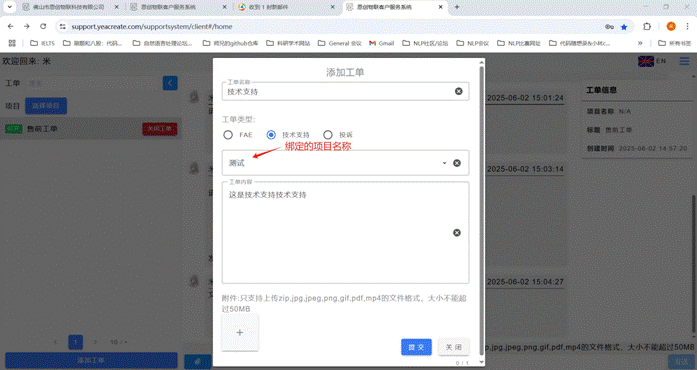Clear the 工单名称 field with its X icon
697x370 pixels.
458,91
